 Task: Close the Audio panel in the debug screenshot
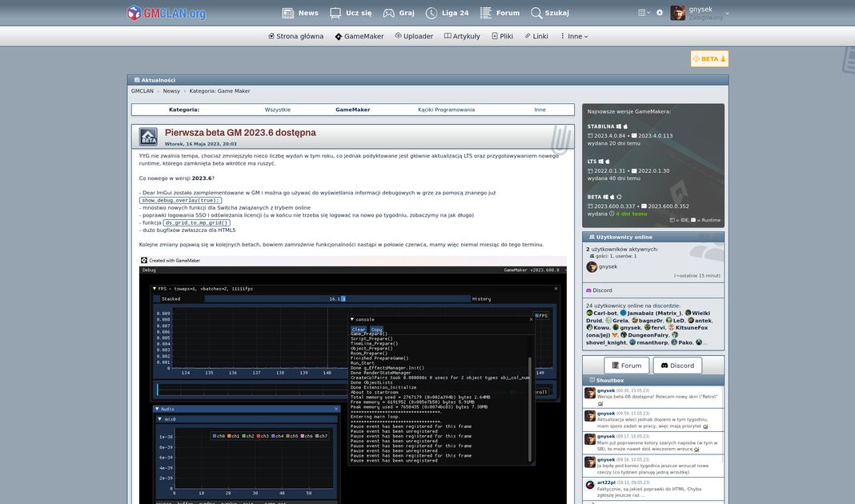click(x=336, y=409)
